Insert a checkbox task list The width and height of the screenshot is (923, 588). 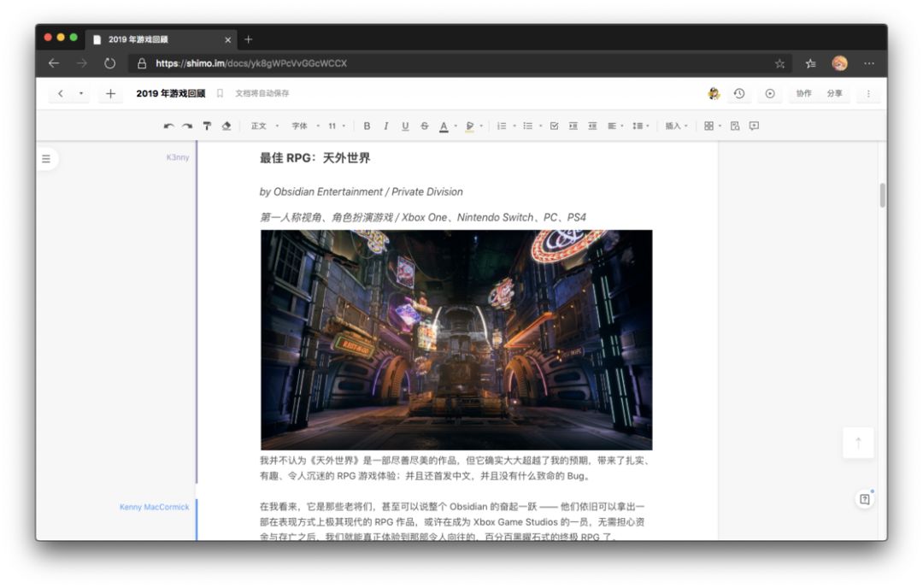pos(554,126)
